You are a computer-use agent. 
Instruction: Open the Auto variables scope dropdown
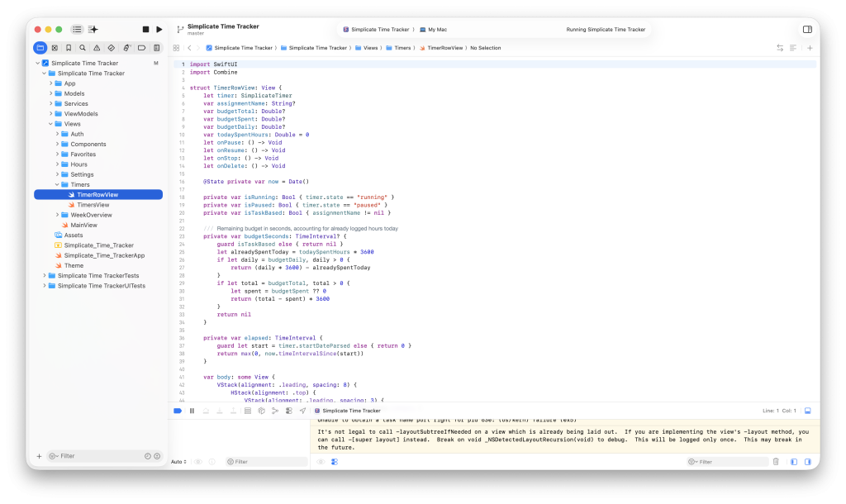pyautogui.click(x=178, y=461)
